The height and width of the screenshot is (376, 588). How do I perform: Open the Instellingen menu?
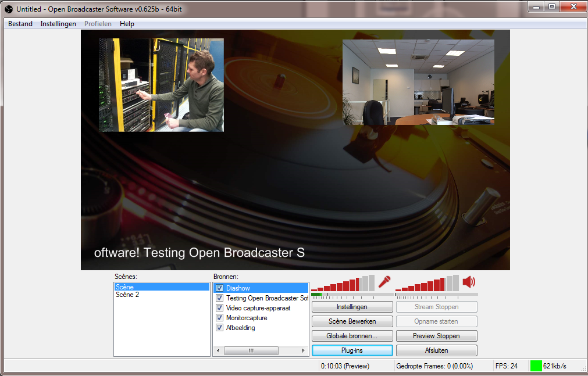pyautogui.click(x=58, y=24)
